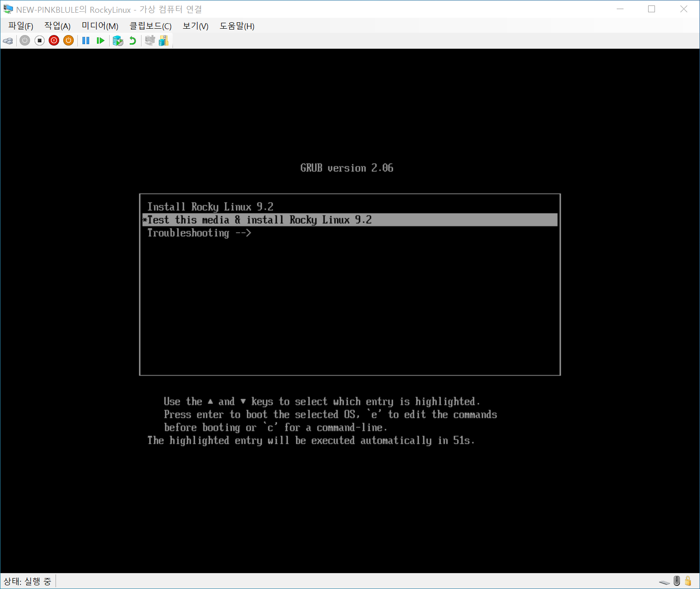The width and height of the screenshot is (700, 589).
Task: Select Install Rocky Linux 9.2 entry
Action: 350,207
